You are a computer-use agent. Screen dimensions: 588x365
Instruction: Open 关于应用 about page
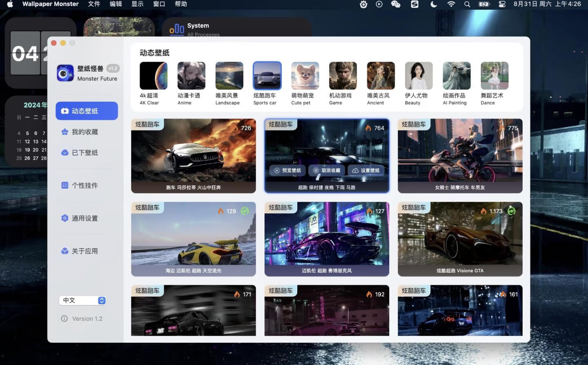(x=85, y=251)
